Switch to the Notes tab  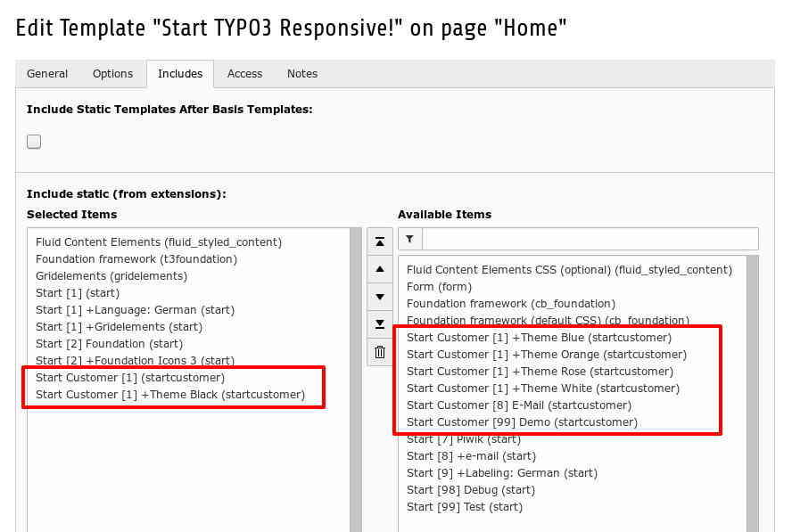302,74
